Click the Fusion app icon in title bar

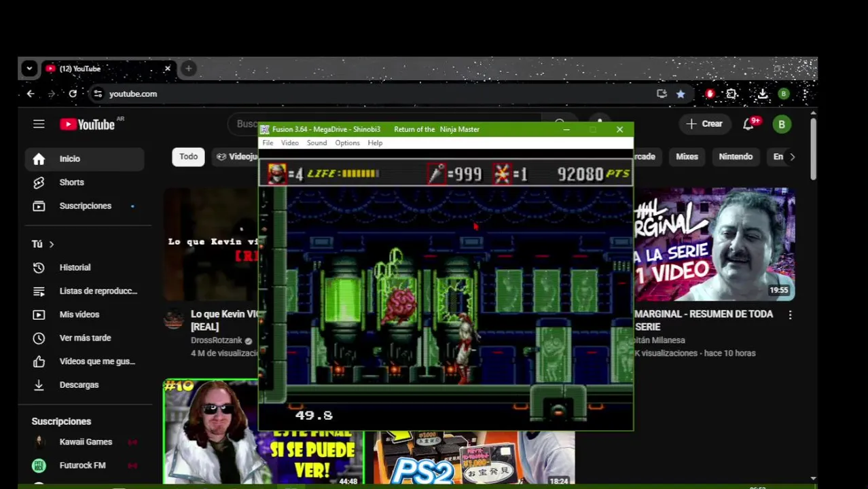pyautogui.click(x=266, y=129)
